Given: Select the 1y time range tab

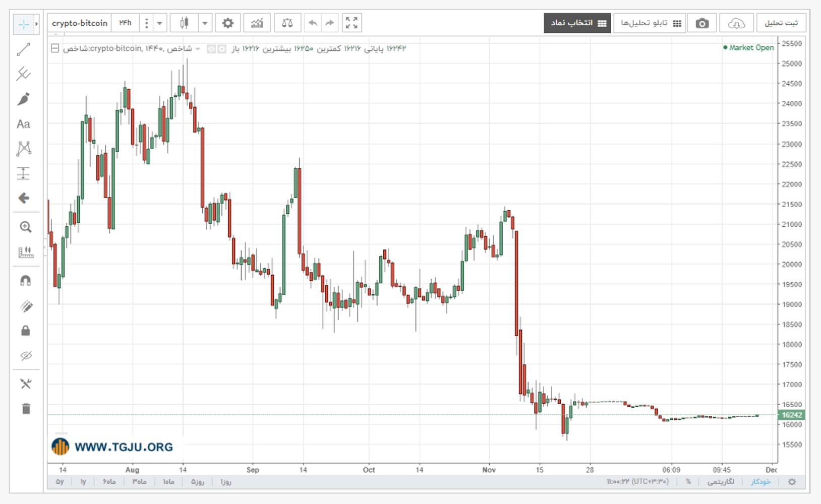Looking at the screenshot, I should [83, 482].
